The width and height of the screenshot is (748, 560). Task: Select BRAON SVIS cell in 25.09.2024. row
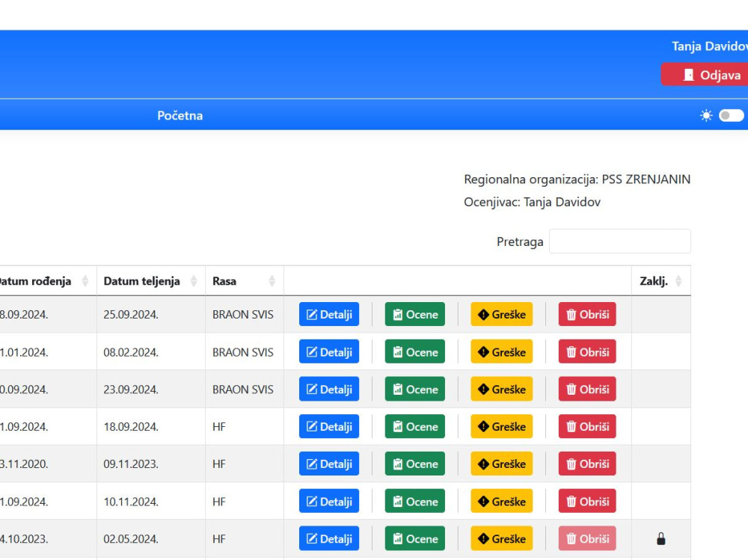[x=245, y=314]
